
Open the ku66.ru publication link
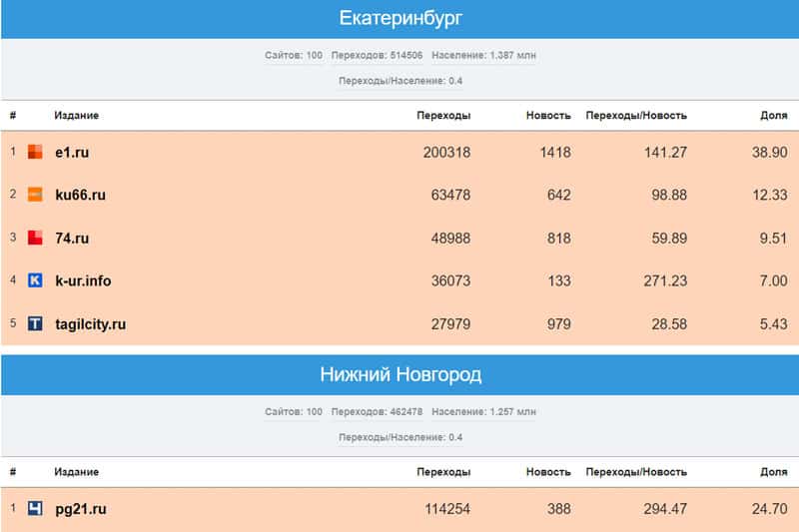[x=81, y=195]
